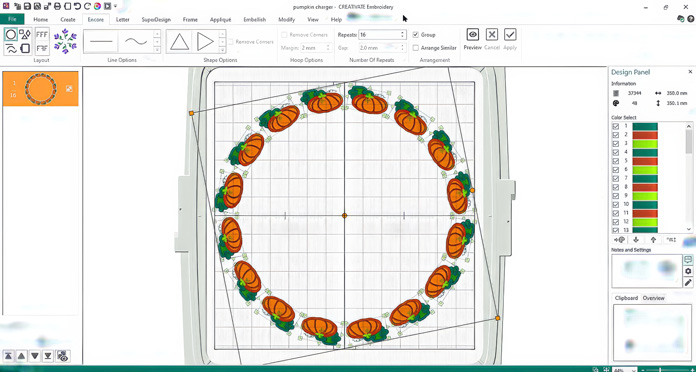The width and height of the screenshot is (696, 372).
Task: Open the color wheel tool
Action: pos(97,7)
